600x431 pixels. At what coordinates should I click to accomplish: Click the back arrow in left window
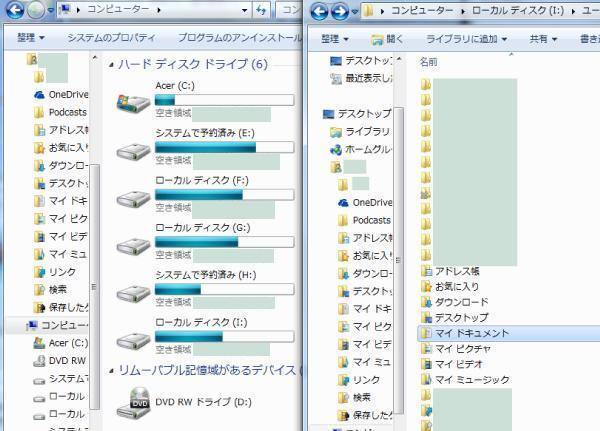(14, 12)
